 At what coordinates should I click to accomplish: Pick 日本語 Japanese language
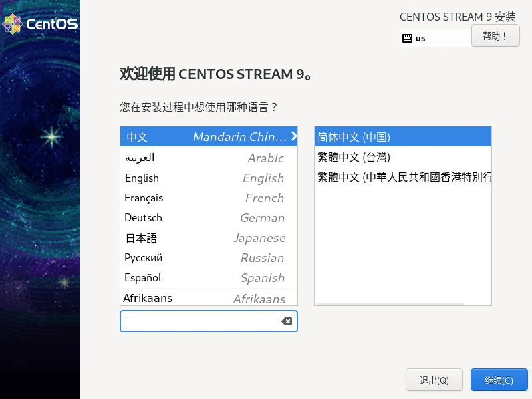click(209, 238)
